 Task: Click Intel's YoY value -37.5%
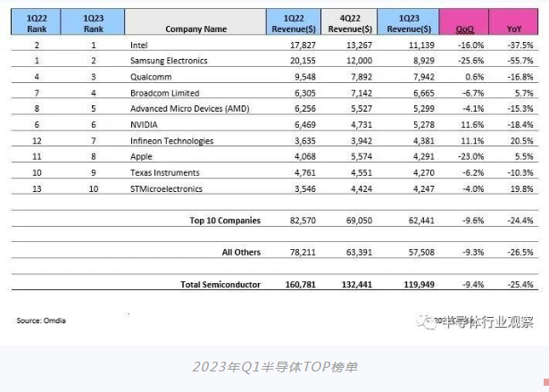[520, 46]
